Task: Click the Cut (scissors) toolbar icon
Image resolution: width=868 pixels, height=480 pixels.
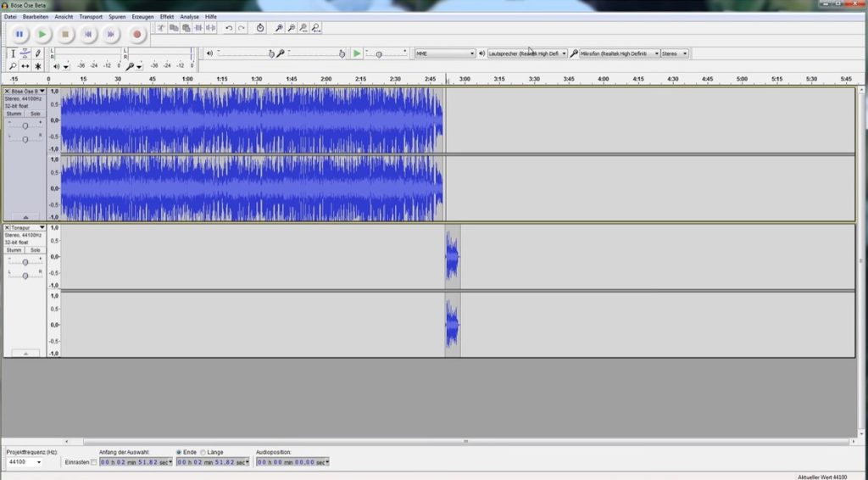Action: (161, 28)
